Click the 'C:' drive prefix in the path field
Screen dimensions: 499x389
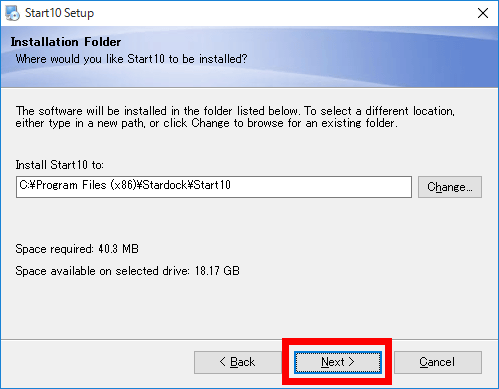[24, 185]
